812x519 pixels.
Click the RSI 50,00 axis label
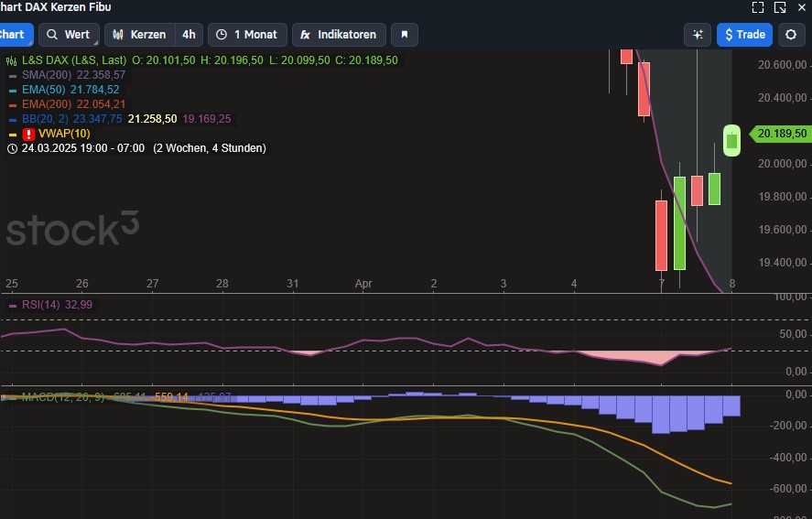(x=793, y=334)
